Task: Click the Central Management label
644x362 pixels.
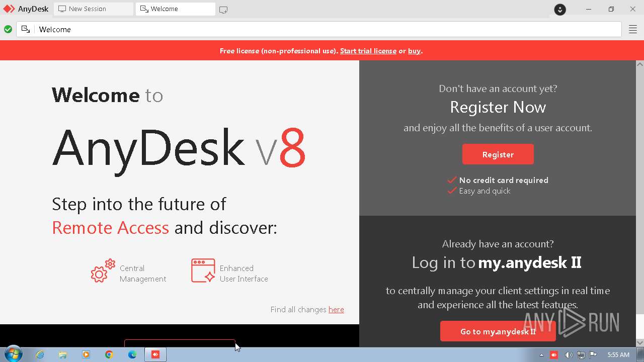Action: click(143, 274)
